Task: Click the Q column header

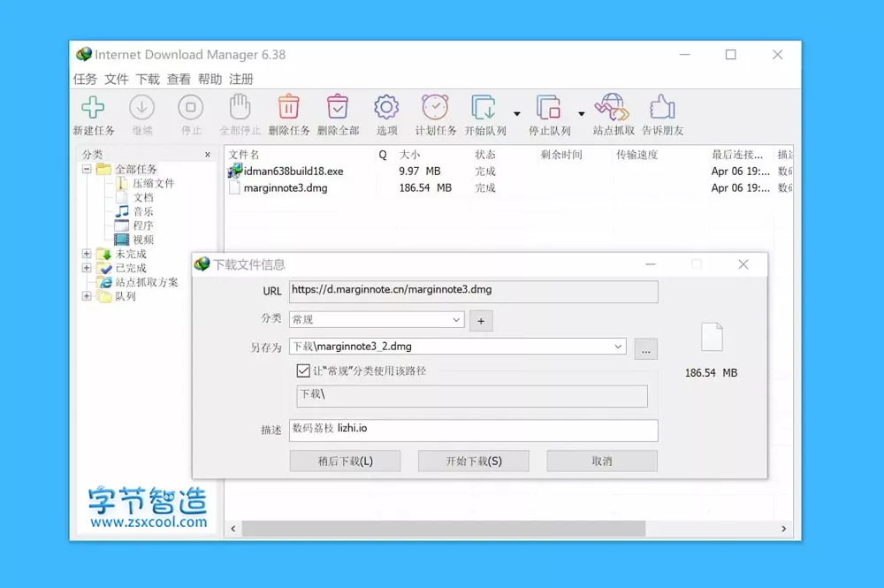Action: click(383, 155)
